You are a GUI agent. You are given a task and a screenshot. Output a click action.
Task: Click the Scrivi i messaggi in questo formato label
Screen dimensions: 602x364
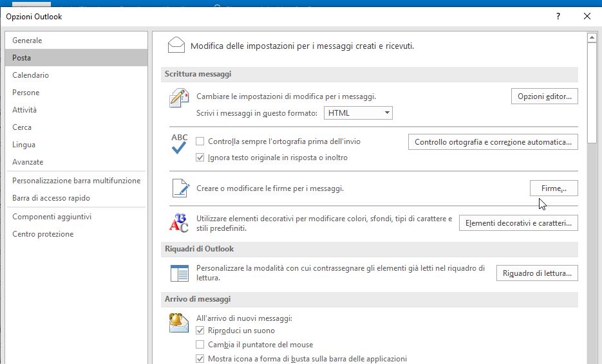pyautogui.click(x=257, y=113)
